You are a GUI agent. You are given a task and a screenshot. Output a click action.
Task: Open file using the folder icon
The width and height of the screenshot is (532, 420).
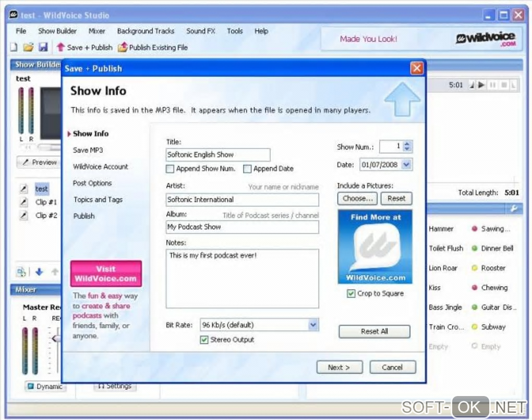(29, 47)
